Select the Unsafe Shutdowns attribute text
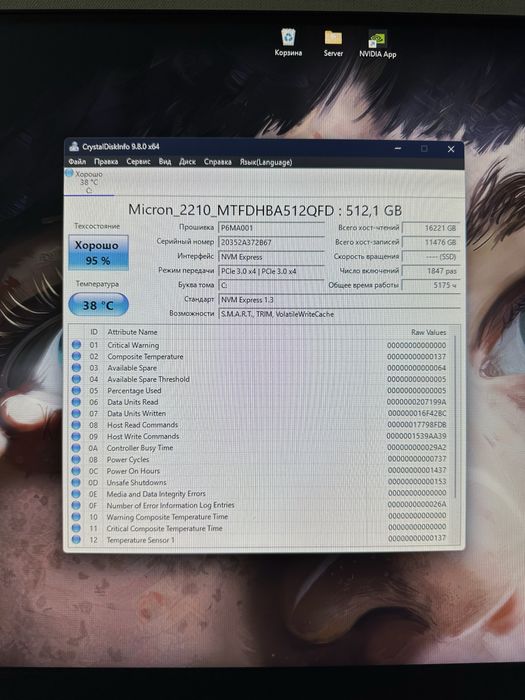Image resolution: width=525 pixels, height=700 pixels. 136,483
